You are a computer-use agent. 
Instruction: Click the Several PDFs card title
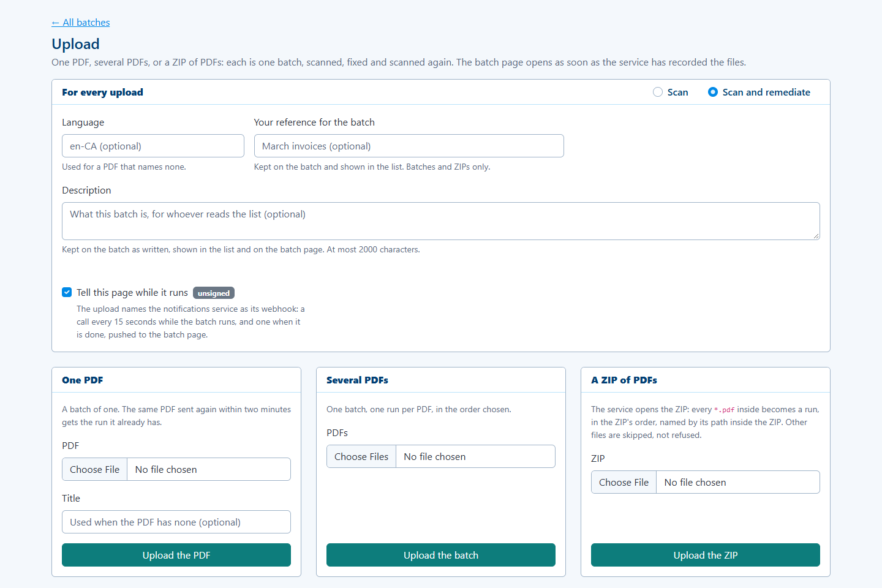coord(357,380)
